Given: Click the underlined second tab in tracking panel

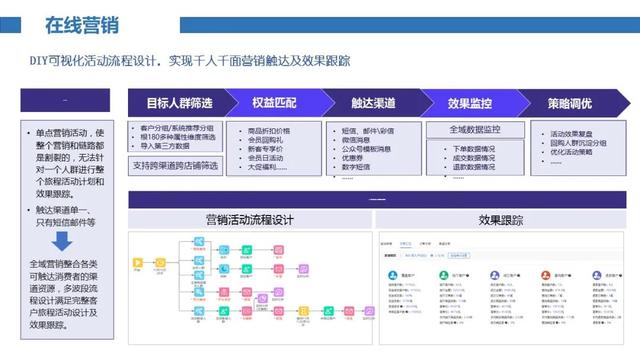Looking at the screenshot, I should (x=406, y=244).
